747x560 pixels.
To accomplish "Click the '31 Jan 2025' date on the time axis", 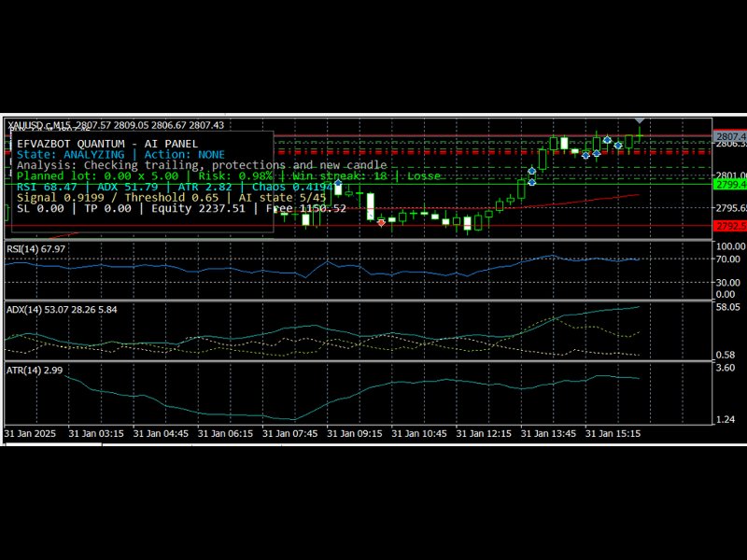I will [x=30, y=434].
